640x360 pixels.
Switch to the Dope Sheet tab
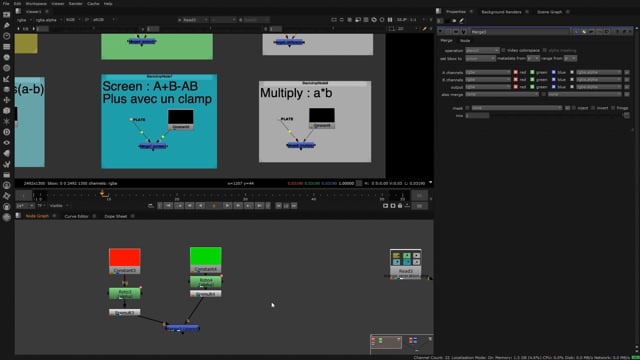point(116,216)
